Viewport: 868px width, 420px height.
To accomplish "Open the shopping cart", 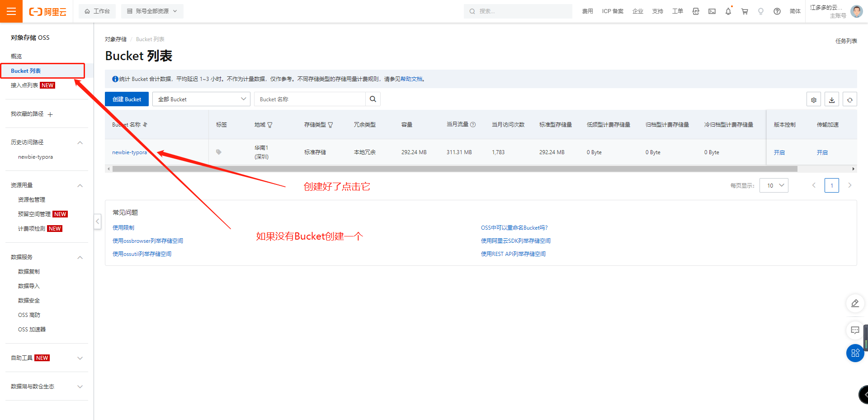I will click(745, 11).
